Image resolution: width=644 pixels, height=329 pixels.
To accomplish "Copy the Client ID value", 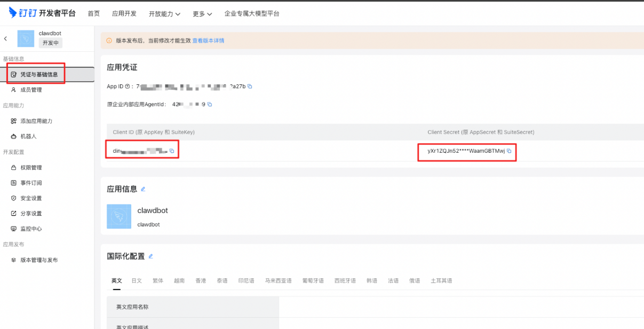I will (172, 151).
